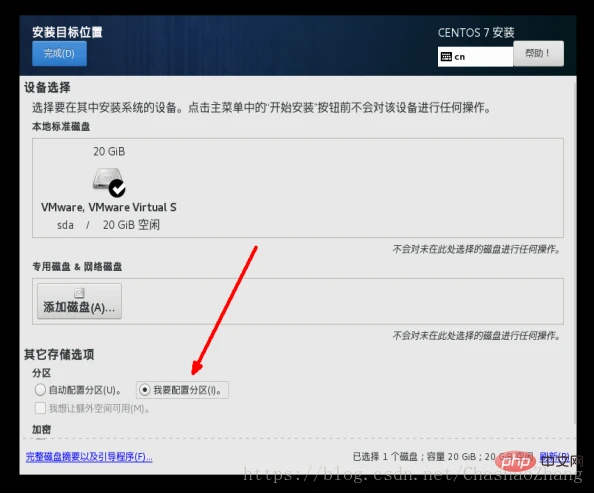Screen dimensions: 594x494
Task: Toggle 我想让额外空间可用(M) checkbox
Action: click(x=40, y=408)
